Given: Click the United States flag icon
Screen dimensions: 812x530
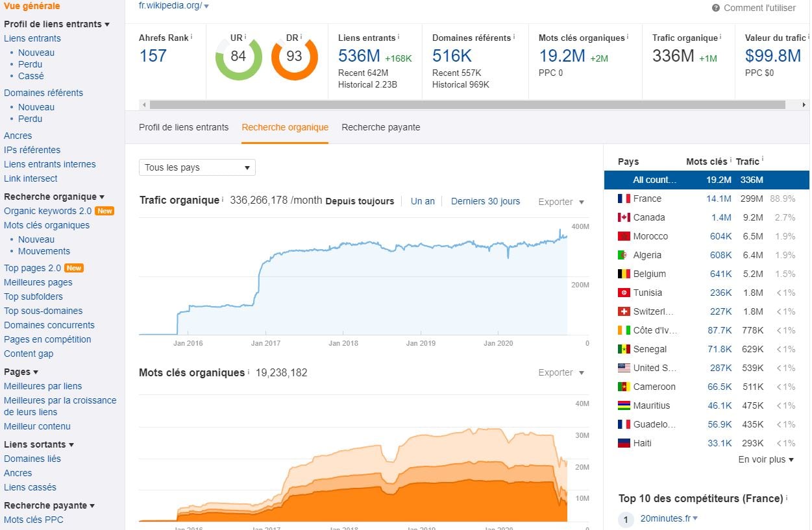Looking at the screenshot, I should (x=624, y=368).
